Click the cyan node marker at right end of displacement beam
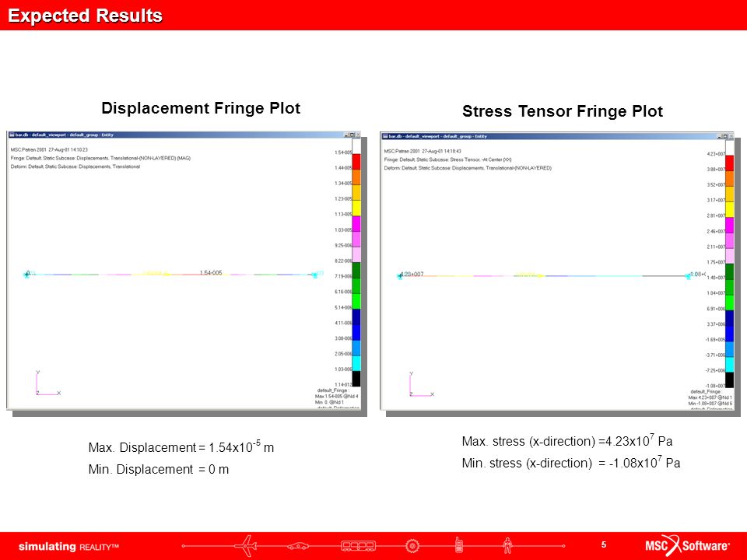The height and width of the screenshot is (560, 747). [x=314, y=275]
